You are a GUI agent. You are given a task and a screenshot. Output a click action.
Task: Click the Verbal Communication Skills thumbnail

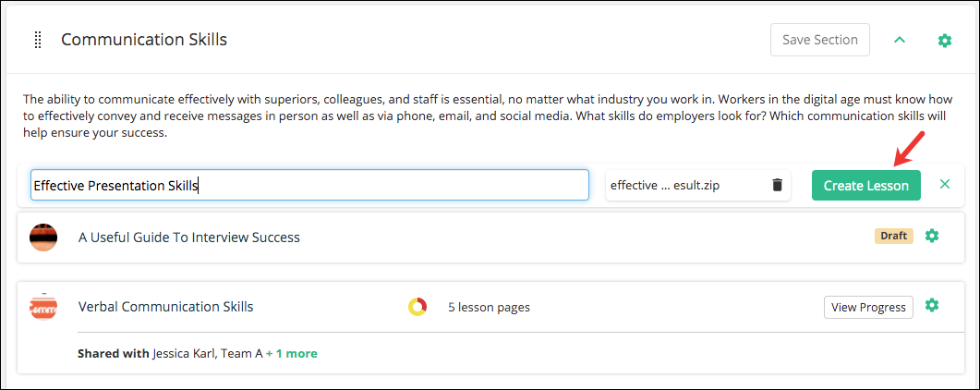point(43,306)
